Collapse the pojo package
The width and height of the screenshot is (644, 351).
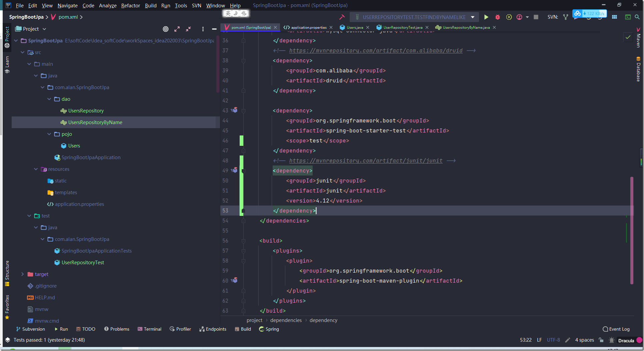point(49,134)
